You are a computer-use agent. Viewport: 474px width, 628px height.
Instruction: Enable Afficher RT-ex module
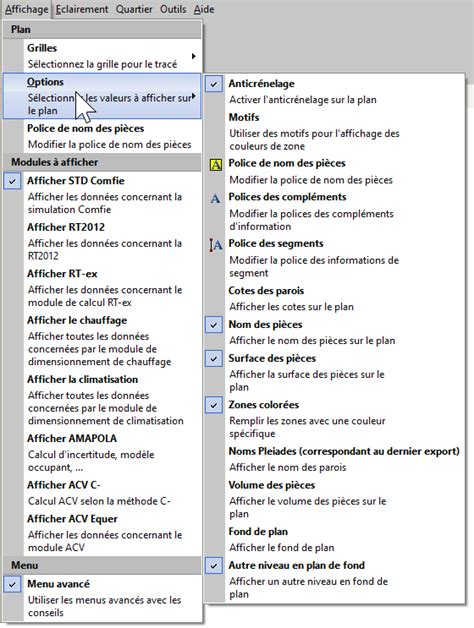coord(102,288)
